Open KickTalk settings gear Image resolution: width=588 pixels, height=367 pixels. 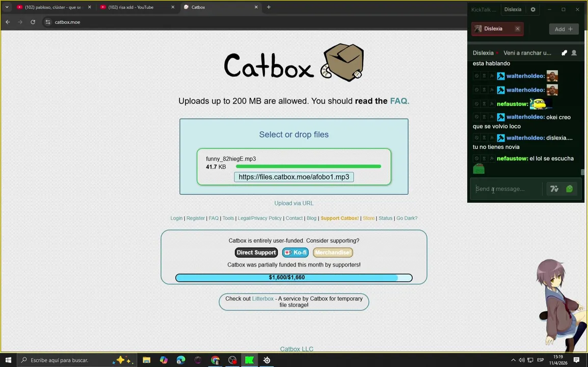pyautogui.click(x=533, y=9)
